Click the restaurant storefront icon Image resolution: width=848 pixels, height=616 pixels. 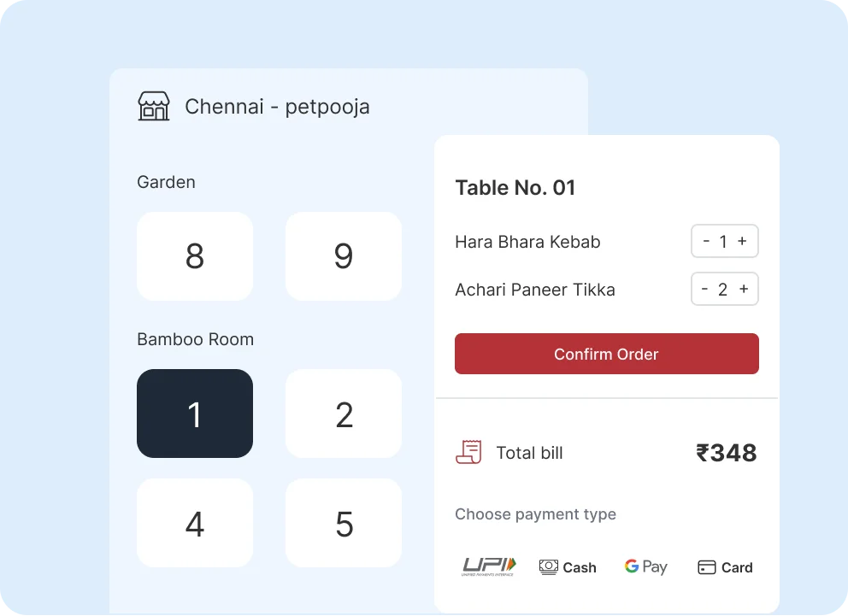tap(154, 107)
